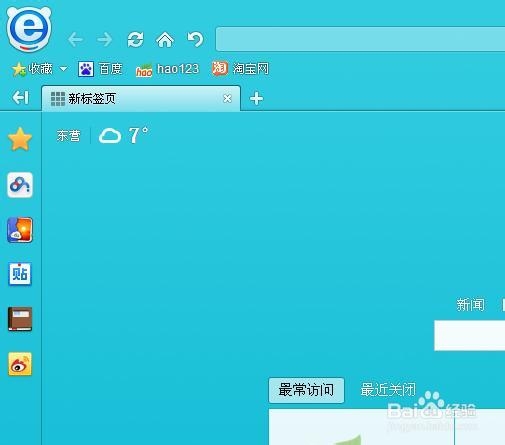Select the 新标签页 tab

[x=141, y=99]
